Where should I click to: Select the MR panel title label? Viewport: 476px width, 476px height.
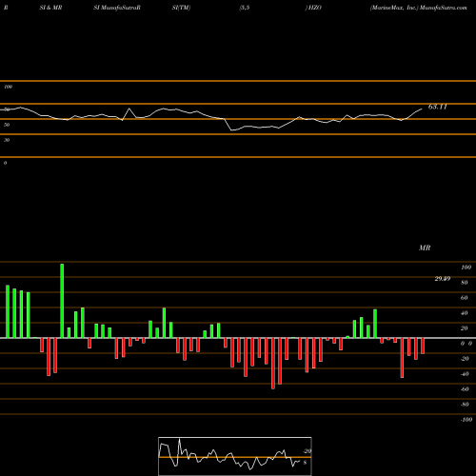(x=425, y=248)
